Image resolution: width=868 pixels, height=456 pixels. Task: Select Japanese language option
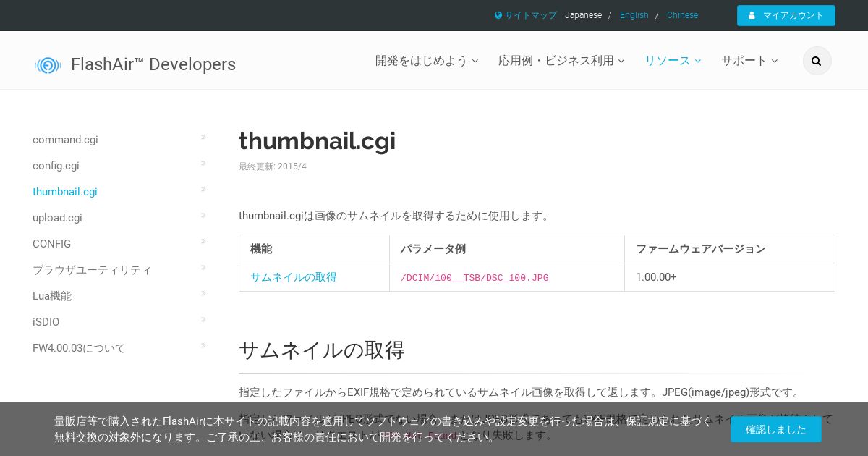583,15
